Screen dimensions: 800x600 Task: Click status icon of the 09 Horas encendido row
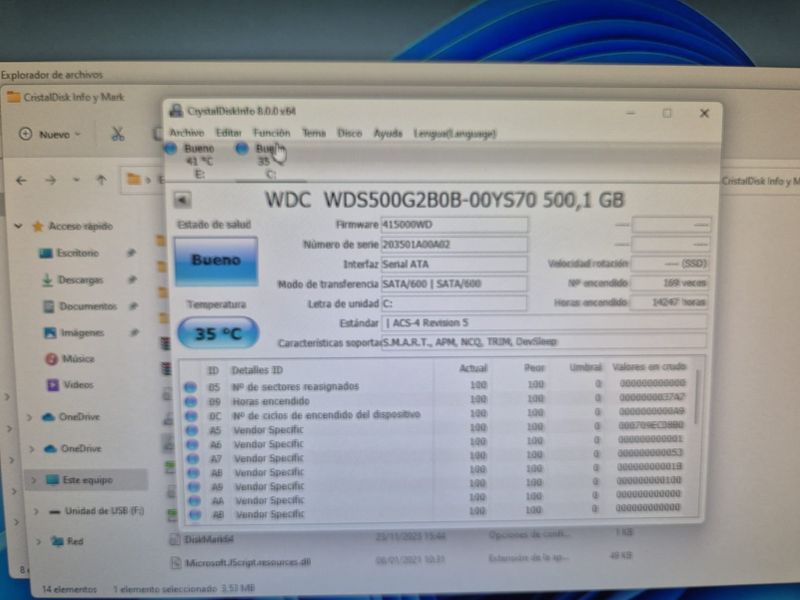pyautogui.click(x=190, y=402)
